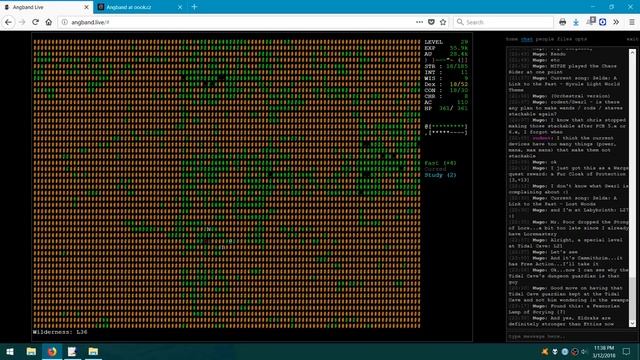This screenshot has width=640, height=360.
Task: Click the printer icon in toolbar
Action: (562, 22)
